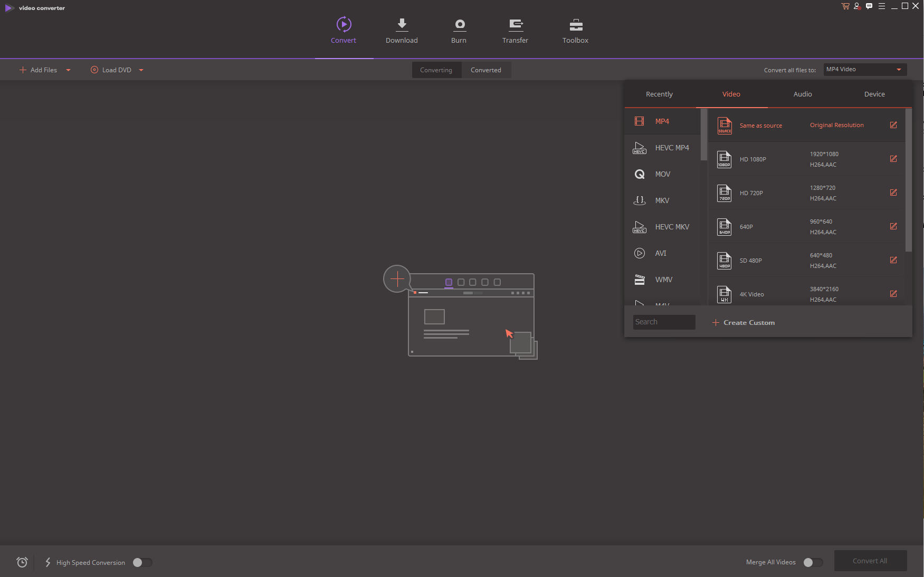924x577 pixels.
Task: Click the 4K Video file icon
Action: click(x=725, y=294)
